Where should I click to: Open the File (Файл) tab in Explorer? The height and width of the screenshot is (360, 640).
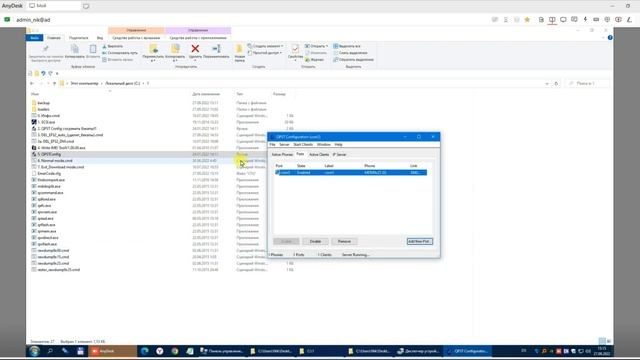tap(35, 38)
